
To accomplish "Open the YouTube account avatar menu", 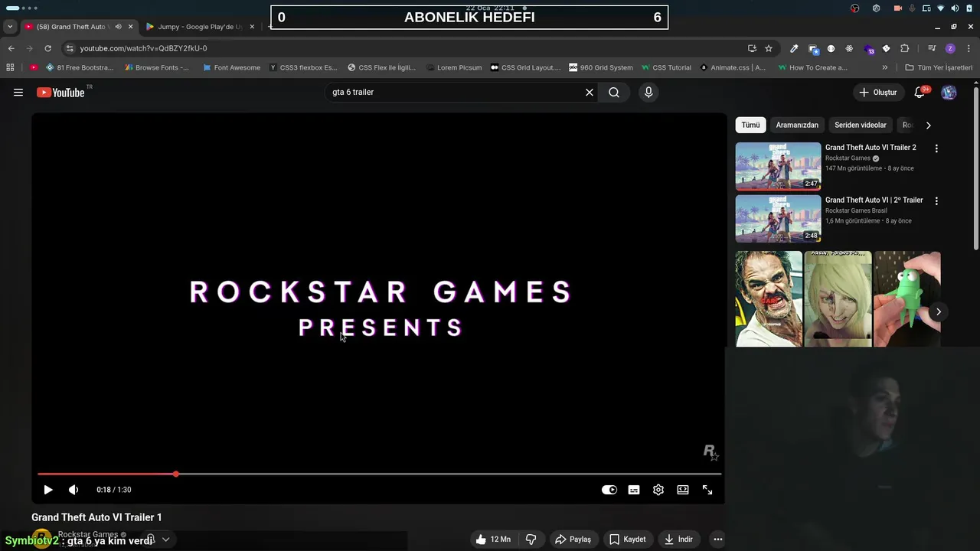I will tap(949, 93).
